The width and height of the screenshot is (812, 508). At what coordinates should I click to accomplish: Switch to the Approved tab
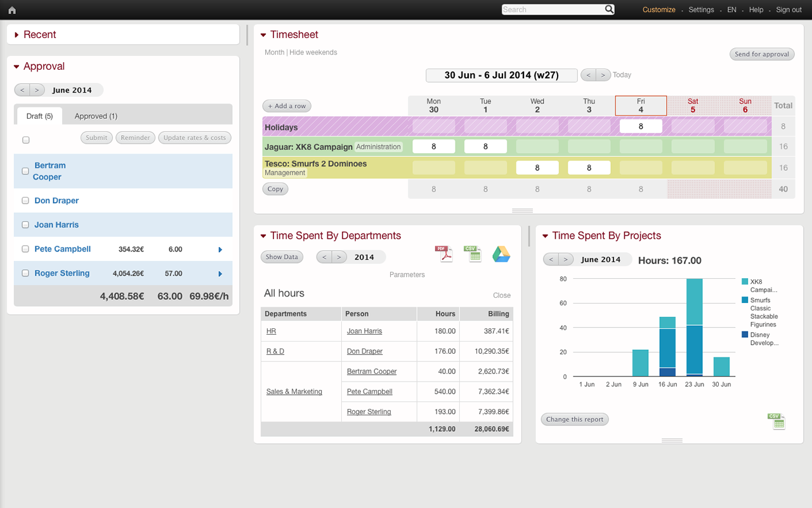(96, 116)
